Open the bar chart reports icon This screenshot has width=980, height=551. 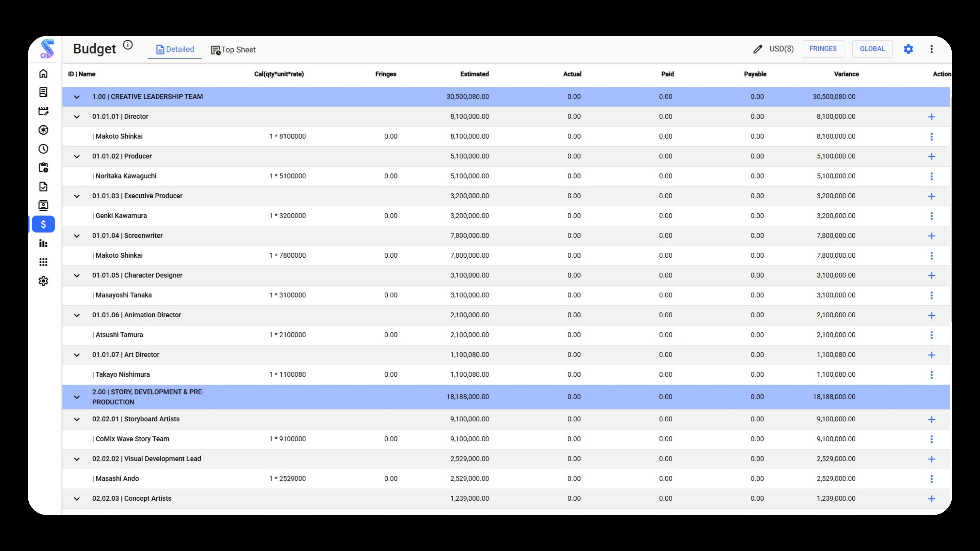(44, 243)
